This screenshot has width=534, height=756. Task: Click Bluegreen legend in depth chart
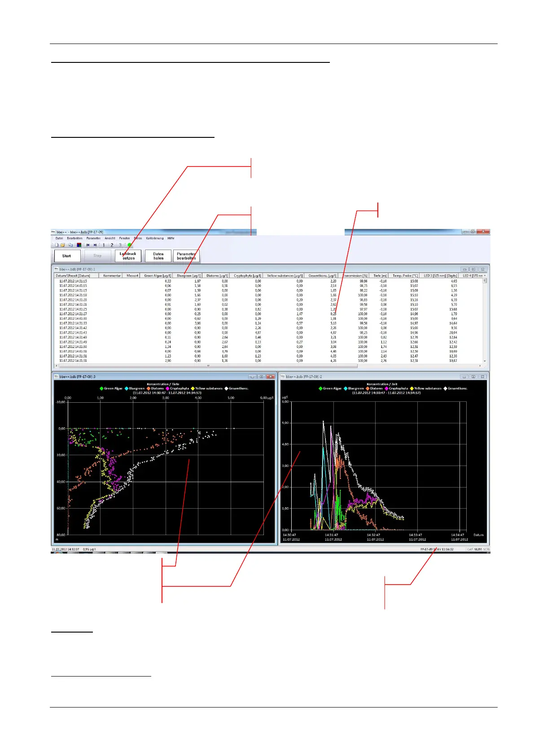tap(134, 388)
